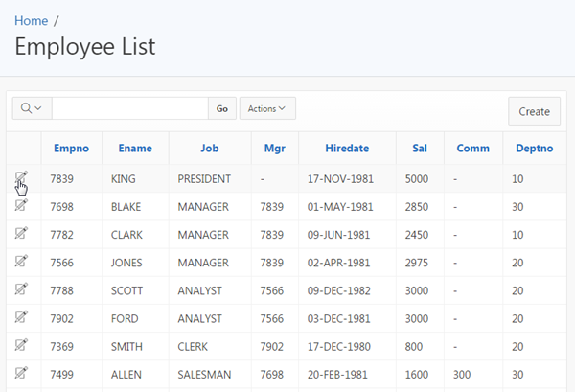The width and height of the screenshot is (575, 392).
Task: Click the Go search button
Action: click(x=222, y=108)
